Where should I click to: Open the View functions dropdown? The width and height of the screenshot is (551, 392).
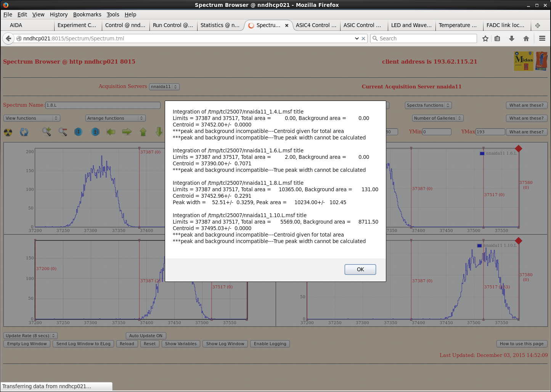(x=32, y=118)
